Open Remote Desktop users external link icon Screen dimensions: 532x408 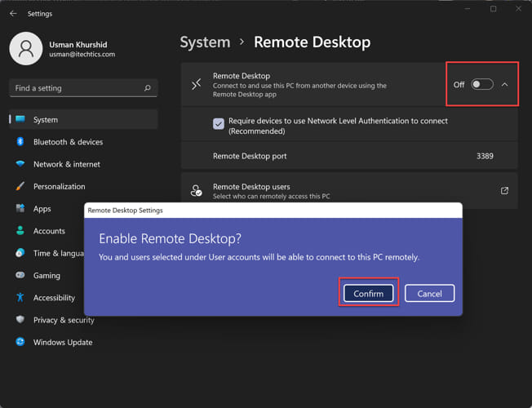(x=504, y=190)
